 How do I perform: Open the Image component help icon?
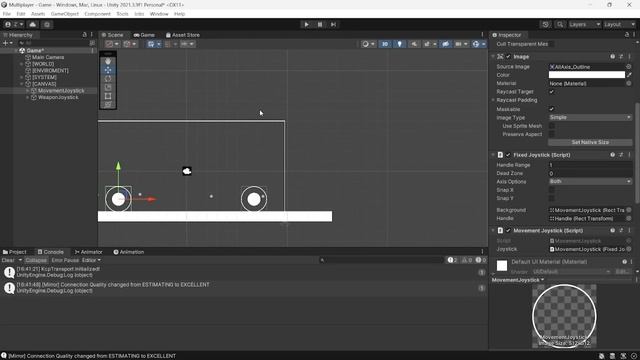[x=613, y=57]
